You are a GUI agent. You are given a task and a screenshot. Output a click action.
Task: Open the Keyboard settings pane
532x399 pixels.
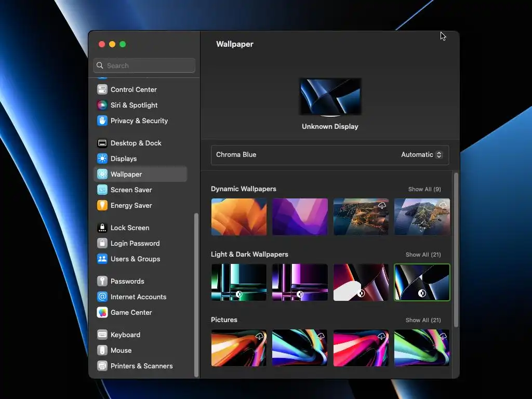(125, 335)
